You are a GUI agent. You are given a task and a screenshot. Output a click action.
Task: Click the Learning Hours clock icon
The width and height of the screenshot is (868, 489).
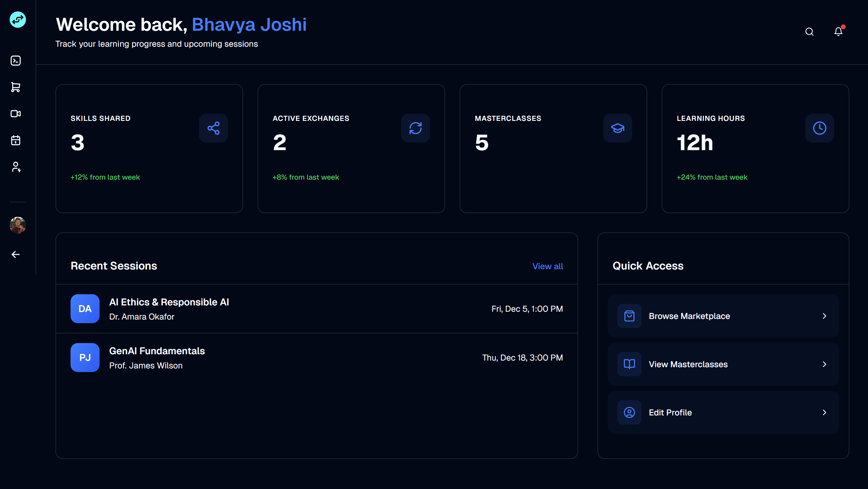(x=819, y=128)
